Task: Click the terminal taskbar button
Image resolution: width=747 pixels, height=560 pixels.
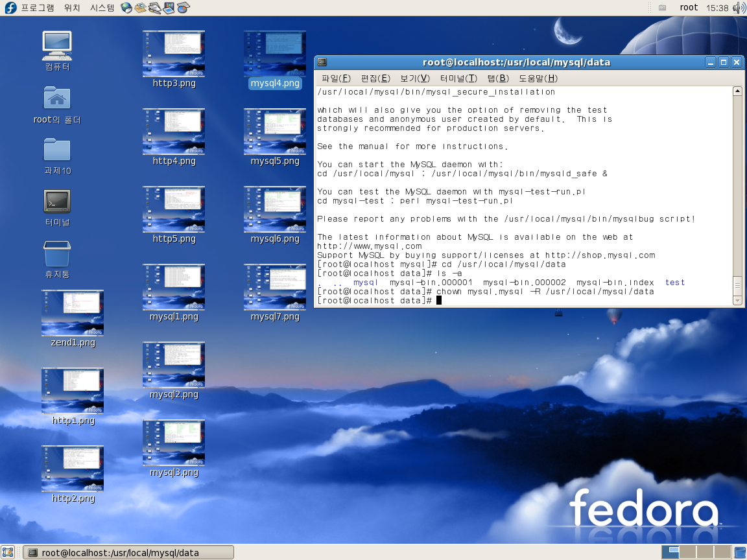Action: point(128,553)
